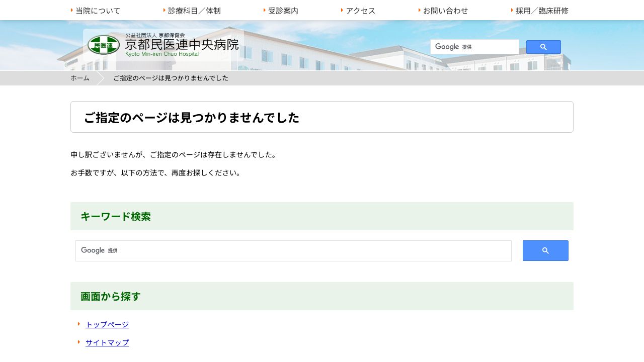This screenshot has height=362, width=644.
Task: Click ホーム in the breadcrumb trail
Action: coord(79,78)
